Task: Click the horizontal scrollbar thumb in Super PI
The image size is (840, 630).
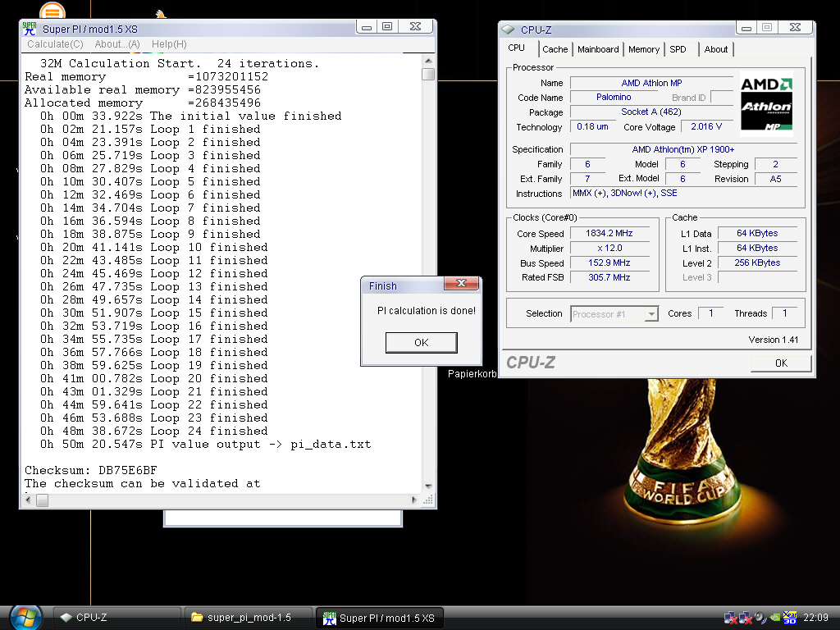Action: (x=43, y=500)
